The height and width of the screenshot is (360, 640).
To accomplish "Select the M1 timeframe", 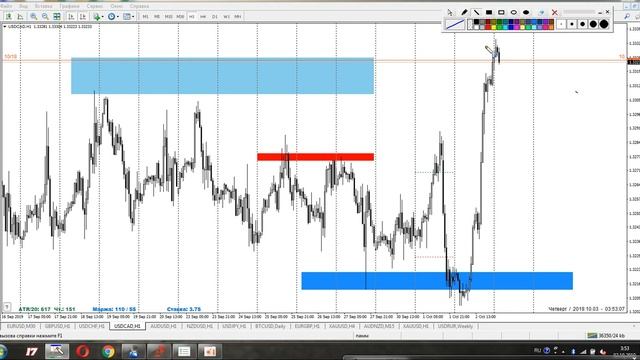I will coord(145,17).
